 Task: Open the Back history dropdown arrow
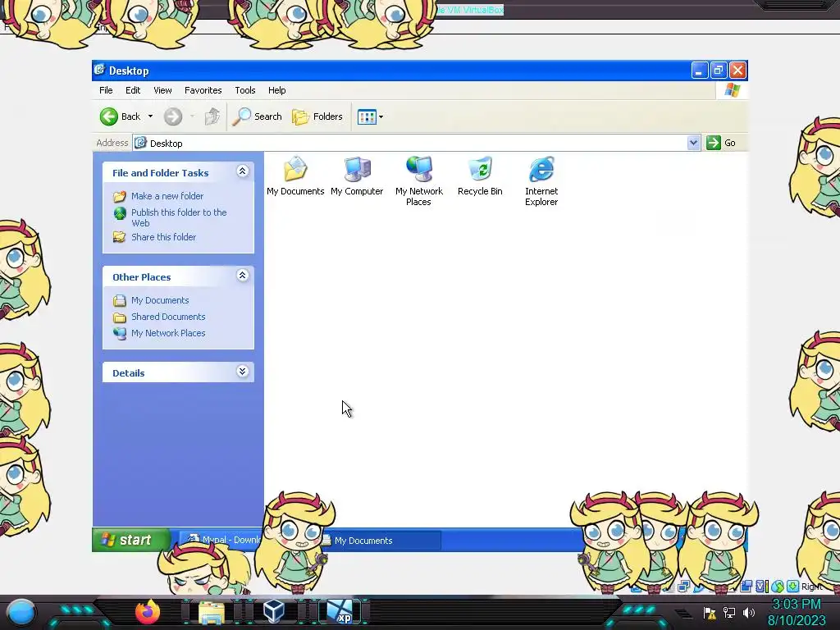coord(151,116)
